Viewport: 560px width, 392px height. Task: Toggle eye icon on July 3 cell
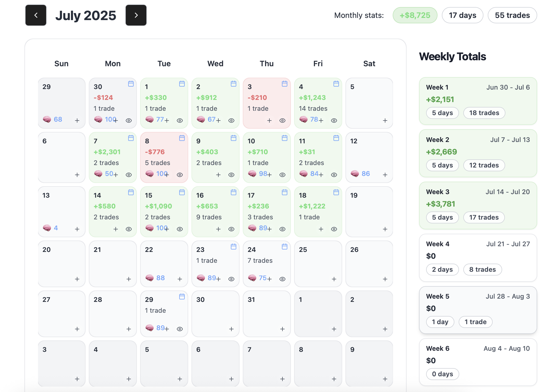coord(282,120)
